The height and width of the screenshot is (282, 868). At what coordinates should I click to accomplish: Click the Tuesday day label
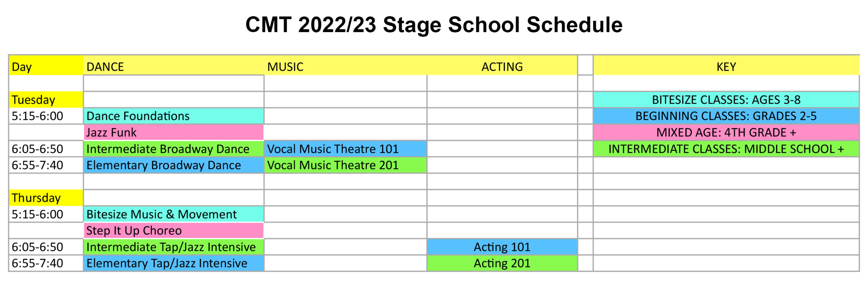tap(46, 100)
